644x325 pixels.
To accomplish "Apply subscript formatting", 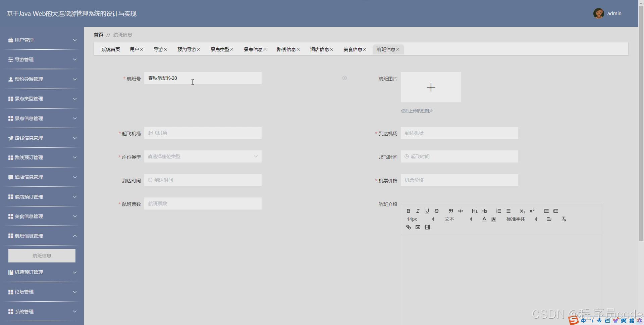I will coord(522,211).
